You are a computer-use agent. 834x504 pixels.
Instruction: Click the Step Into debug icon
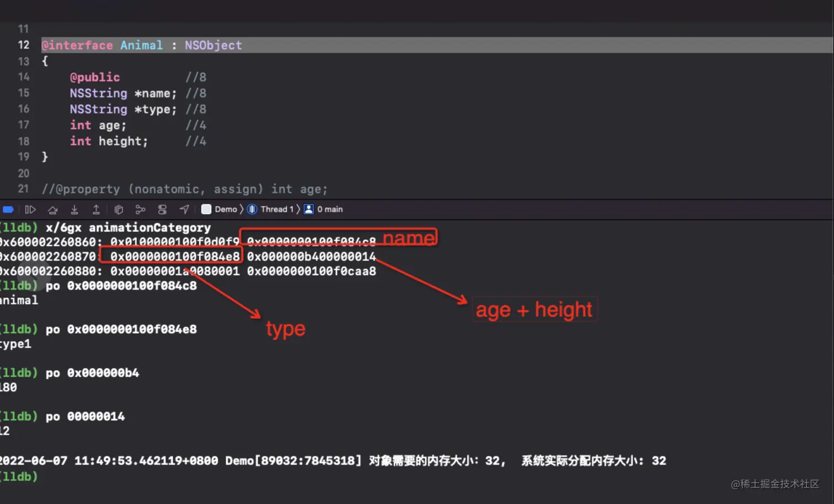point(74,210)
